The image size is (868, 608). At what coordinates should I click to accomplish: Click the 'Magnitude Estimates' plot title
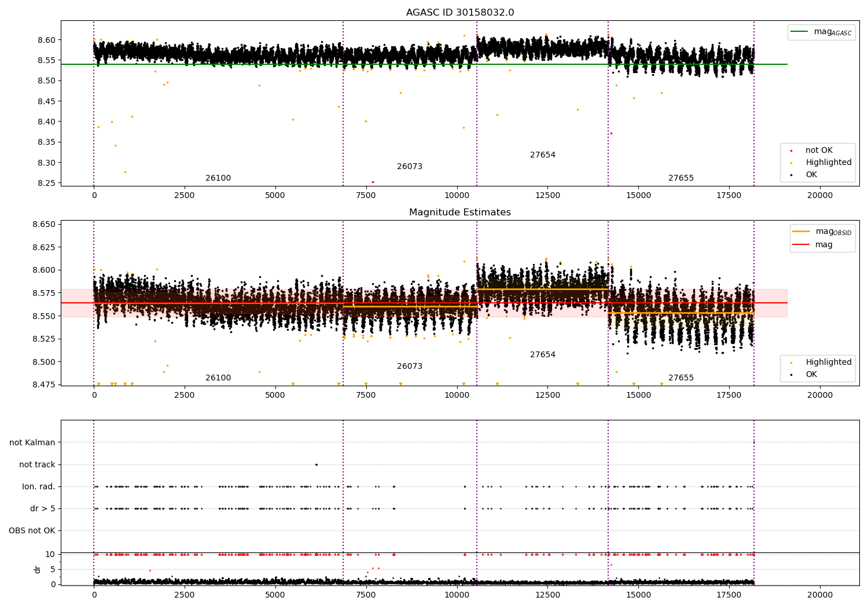pos(460,212)
